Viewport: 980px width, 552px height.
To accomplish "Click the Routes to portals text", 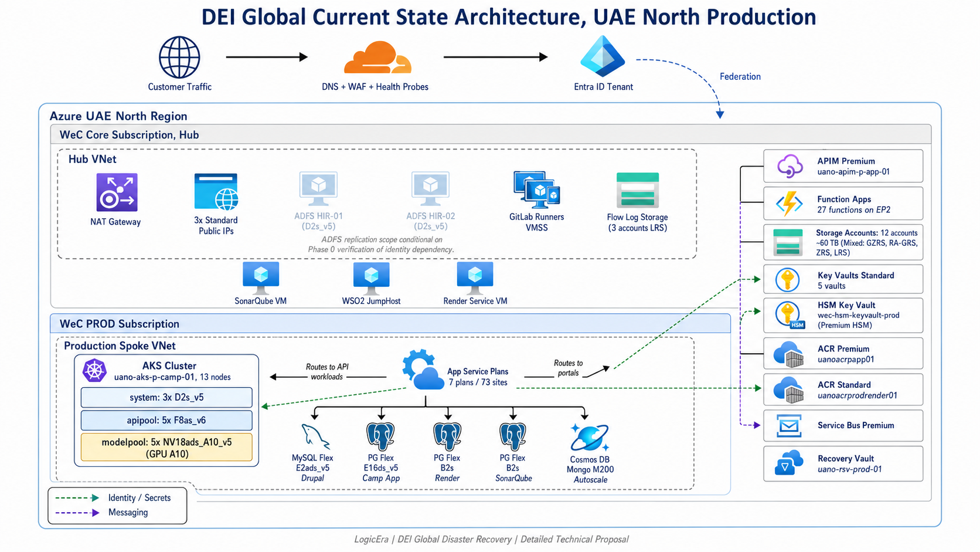I will pos(568,368).
